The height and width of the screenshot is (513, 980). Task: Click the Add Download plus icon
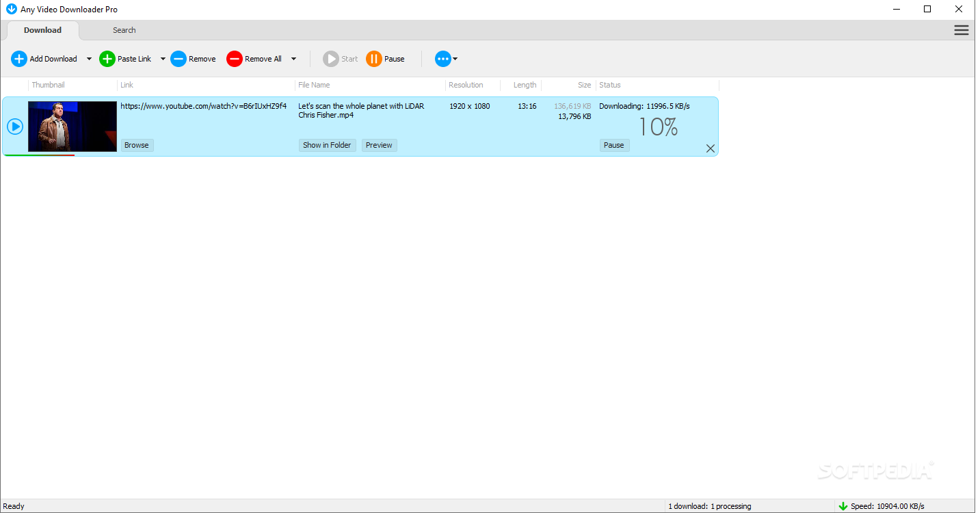(x=18, y=59)
